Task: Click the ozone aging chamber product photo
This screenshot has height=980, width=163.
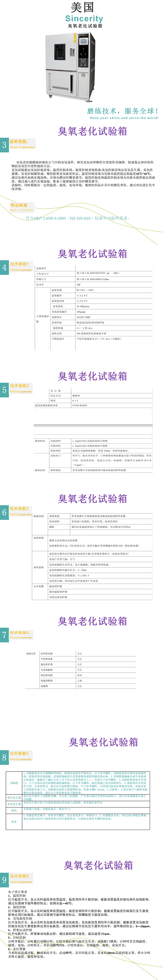Action: [x=71, y=67]
